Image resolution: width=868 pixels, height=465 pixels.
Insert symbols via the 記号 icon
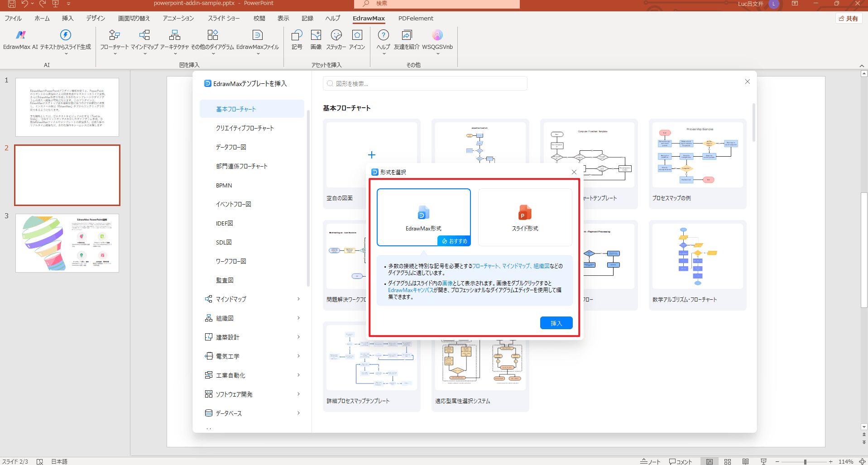[x=297, y=35]
